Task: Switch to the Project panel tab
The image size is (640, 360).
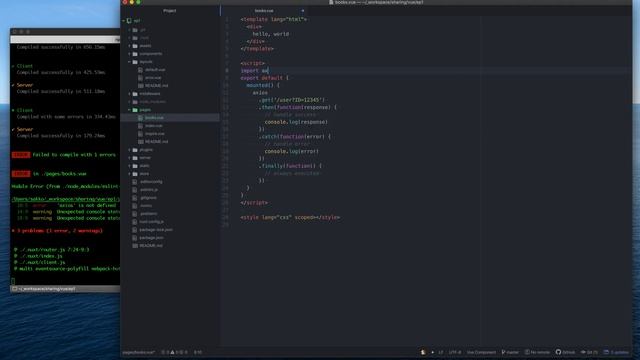Action: coord(170,11)
